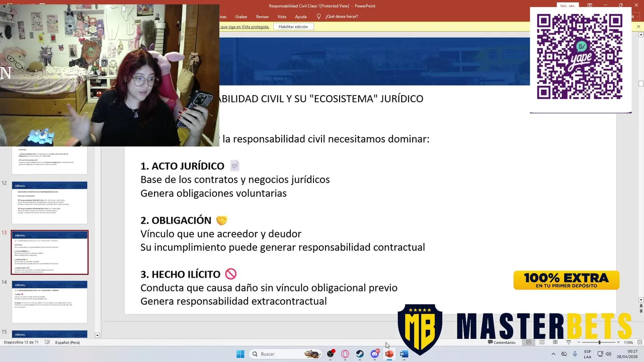
Task: Click the volume speaker tray icon
Action: (x=609, y=354)
